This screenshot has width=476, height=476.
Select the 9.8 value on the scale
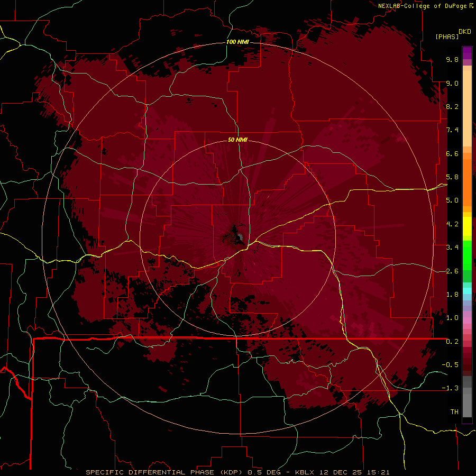tap(452, 59)
